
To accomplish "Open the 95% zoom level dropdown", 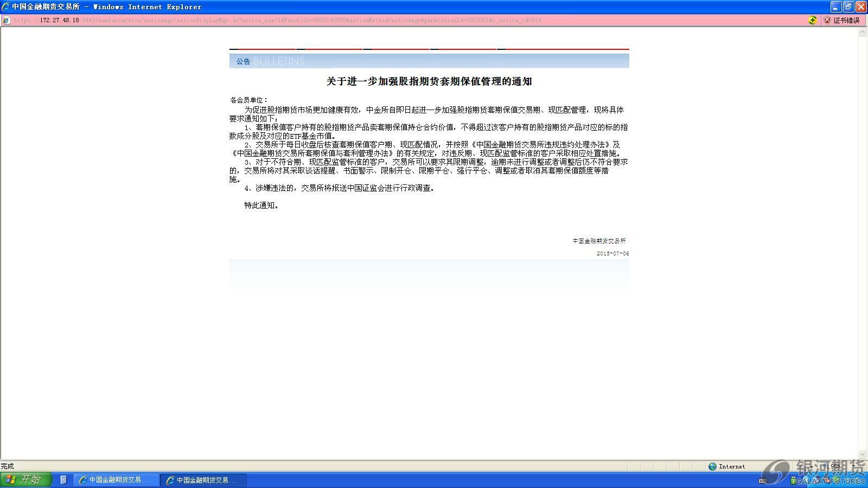I will point(853,466).
